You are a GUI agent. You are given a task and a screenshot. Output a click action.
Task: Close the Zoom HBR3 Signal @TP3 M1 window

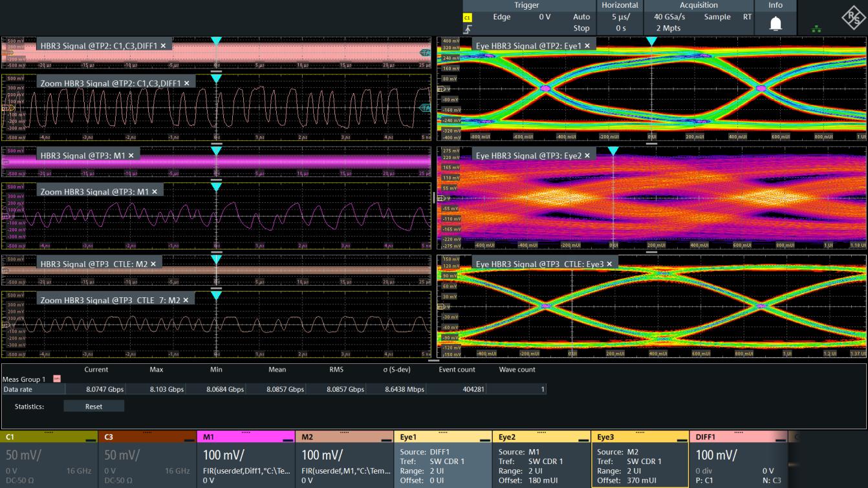(155, 191)
